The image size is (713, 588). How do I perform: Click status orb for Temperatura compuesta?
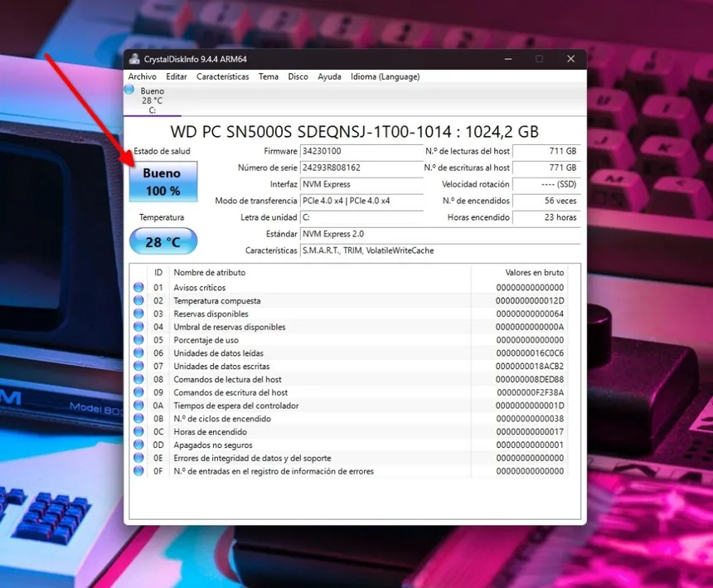pos(138,300)
